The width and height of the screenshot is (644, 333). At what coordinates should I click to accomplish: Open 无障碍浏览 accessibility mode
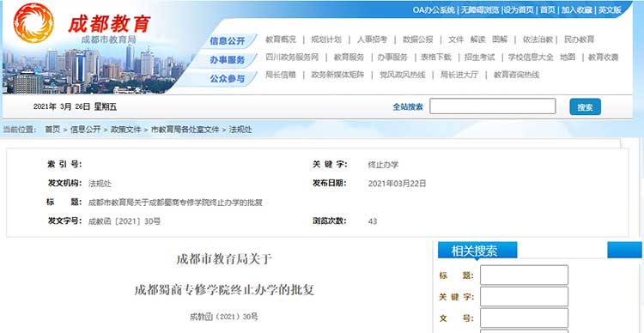(x=479, y=10)
